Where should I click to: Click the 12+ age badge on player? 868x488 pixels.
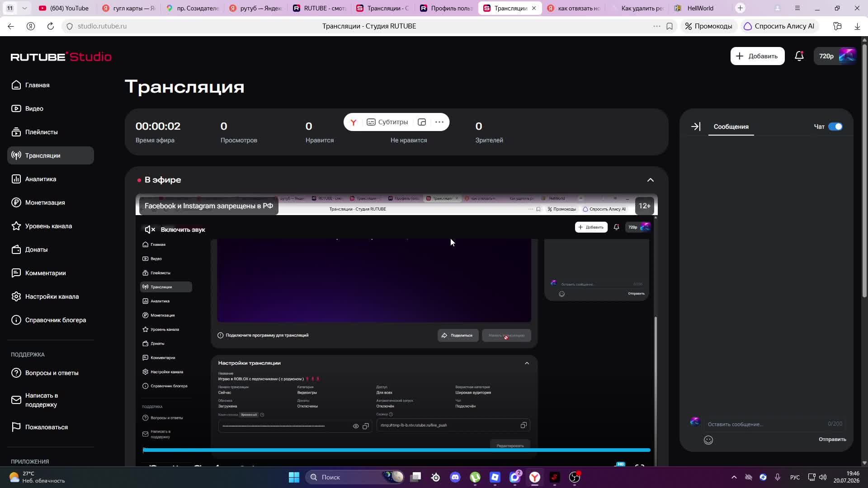click(644, 206)
